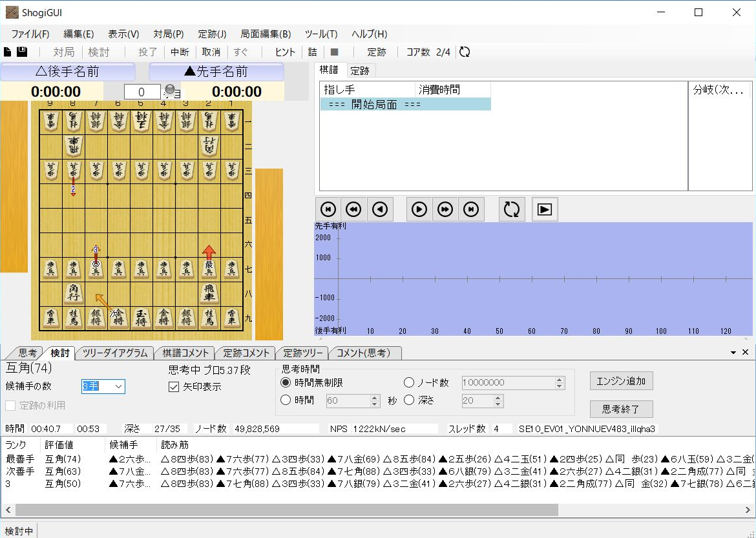This screenshot has height=538, width=756.
Task: Click the stop square icon in toolbar
Action: [x=334, y=52]
